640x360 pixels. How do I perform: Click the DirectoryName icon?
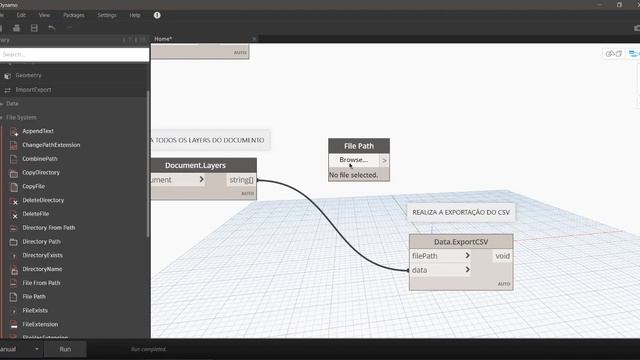click(x=14, y=270)
